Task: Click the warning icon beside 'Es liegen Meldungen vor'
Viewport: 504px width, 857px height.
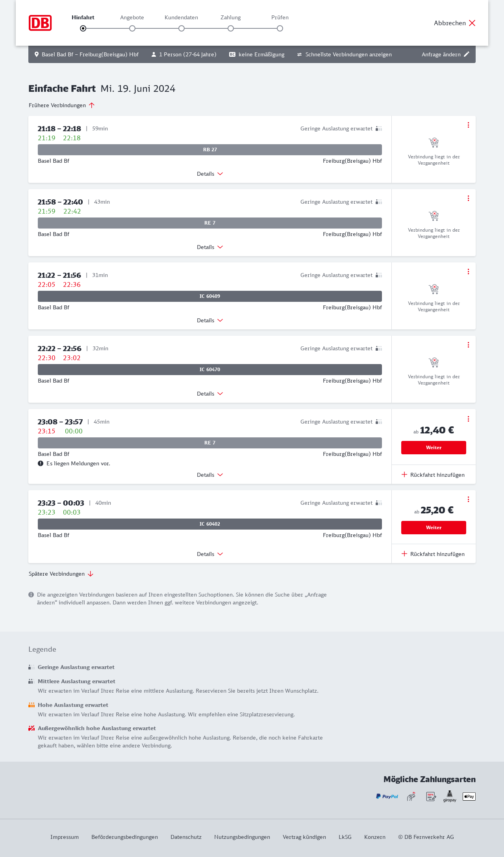Action: click(41, 463)
